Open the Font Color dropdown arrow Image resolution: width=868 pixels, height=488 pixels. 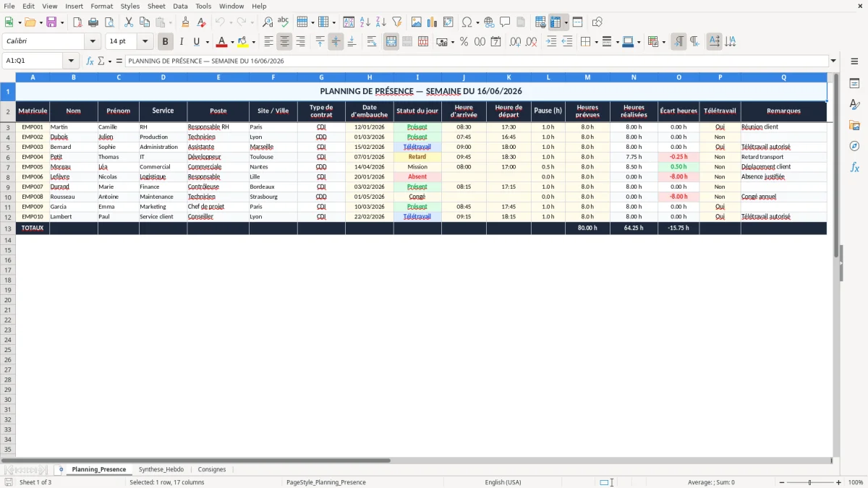coord(232,42)
